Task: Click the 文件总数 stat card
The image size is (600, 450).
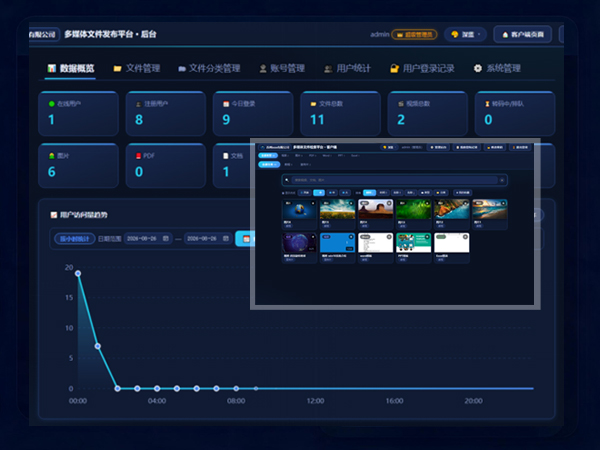Action: (341, 114)
